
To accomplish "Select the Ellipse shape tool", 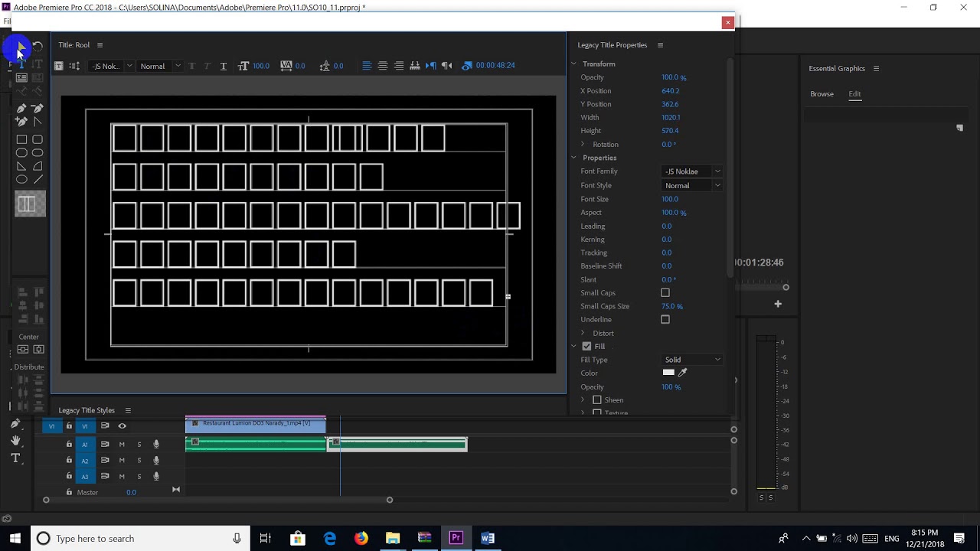I will (x=21, y=179).
